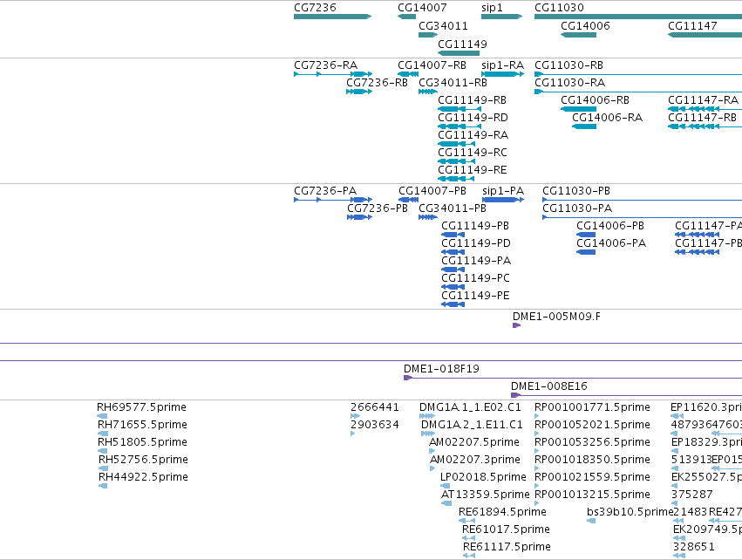Viewport: 742px width, 560px height.
Task: Select transcript CG14006-RA
Action: (x=607, y=118)
